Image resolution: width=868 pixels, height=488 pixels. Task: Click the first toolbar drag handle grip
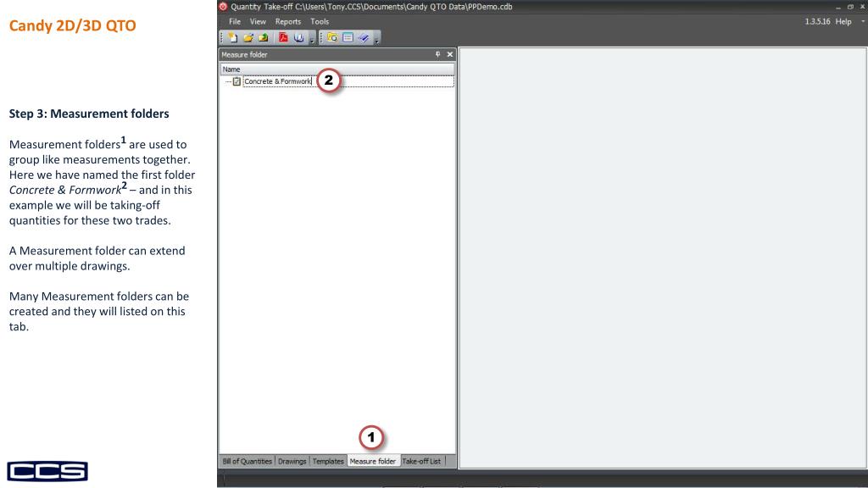pyautogui.click(x=222, y=37)
